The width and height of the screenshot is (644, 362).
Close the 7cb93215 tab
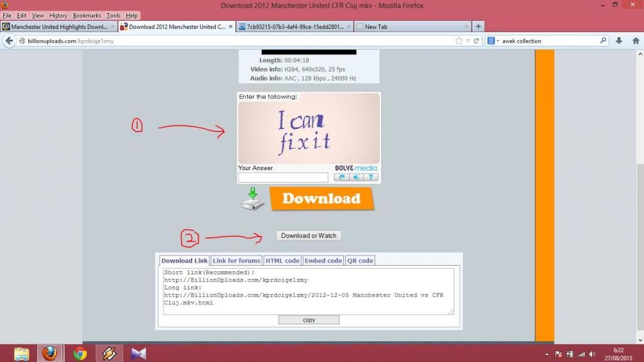(x=348, y=26)
